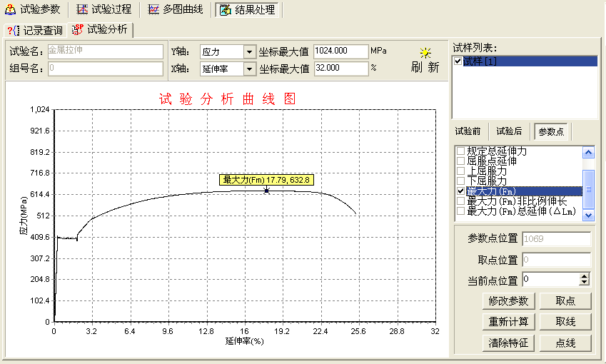606x364 pixels.
Task: Uncheck the 试样[1] sample checkbox
Action: click(x=458, y=62)
